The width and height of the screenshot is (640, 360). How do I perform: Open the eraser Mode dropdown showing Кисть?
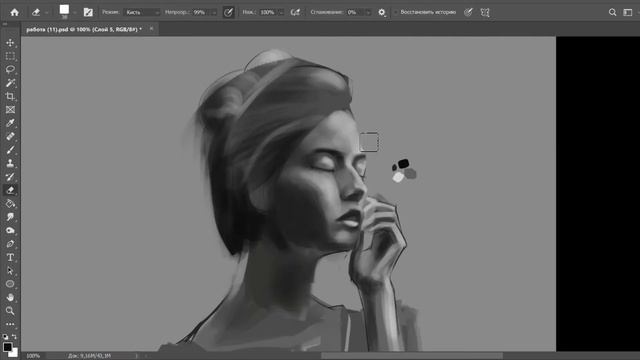click(x=142, y=12)
